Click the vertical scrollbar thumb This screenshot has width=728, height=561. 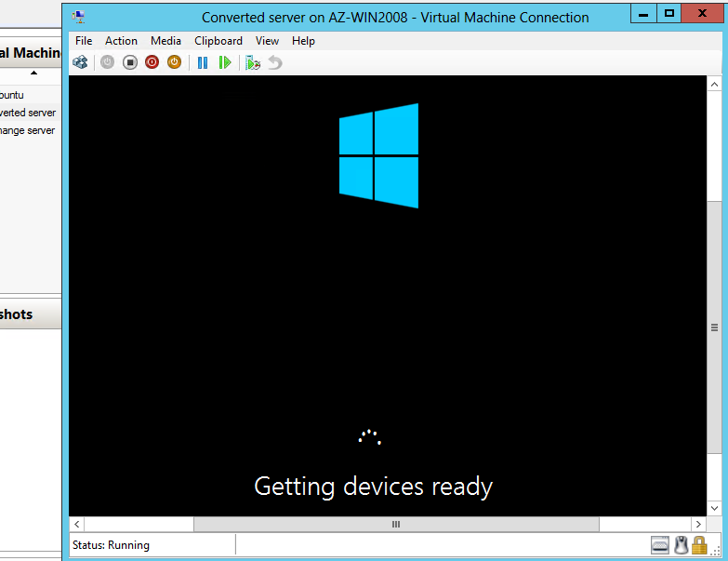pyautogui.click(x=714, y=327)
